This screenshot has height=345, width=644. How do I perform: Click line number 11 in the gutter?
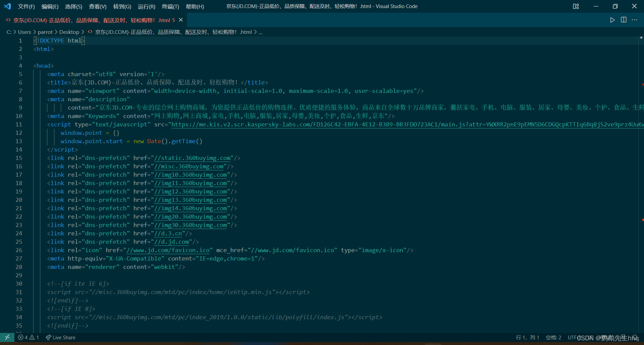click(x=19, y=124)
